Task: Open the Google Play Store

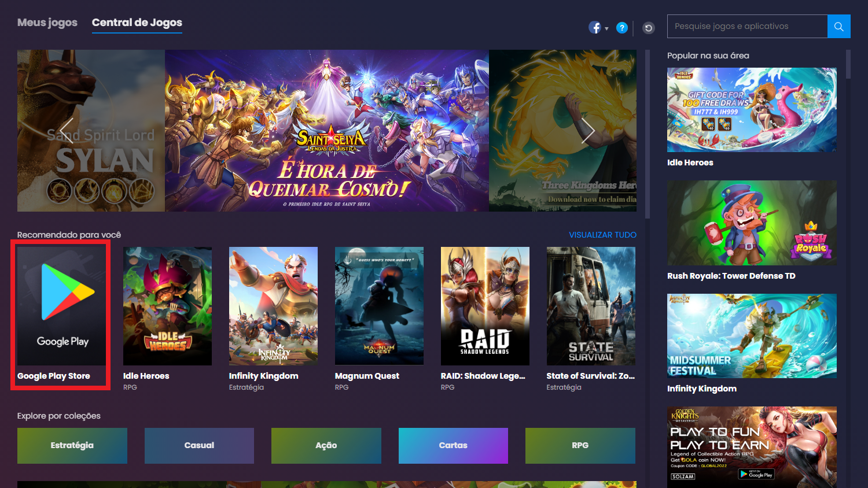Action: [60, 305]
